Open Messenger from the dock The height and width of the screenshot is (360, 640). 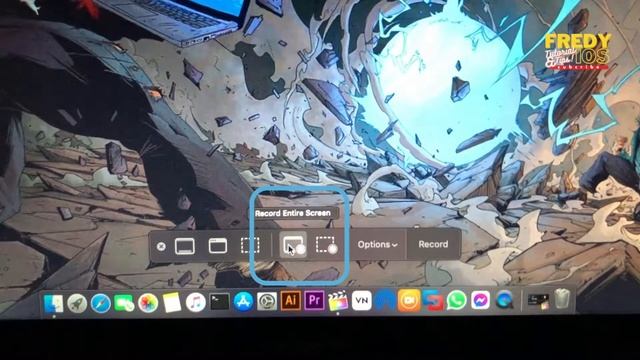(480, 301)
